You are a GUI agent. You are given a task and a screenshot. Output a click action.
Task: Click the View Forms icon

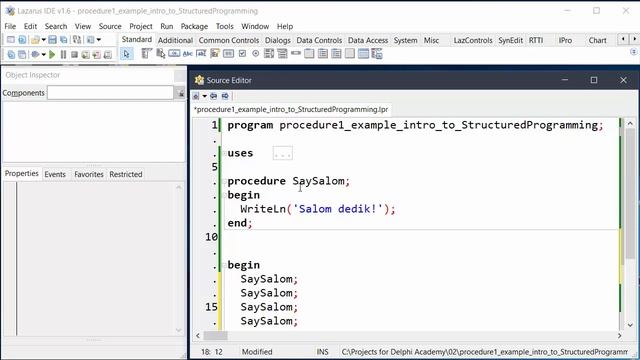click(22, 54)
